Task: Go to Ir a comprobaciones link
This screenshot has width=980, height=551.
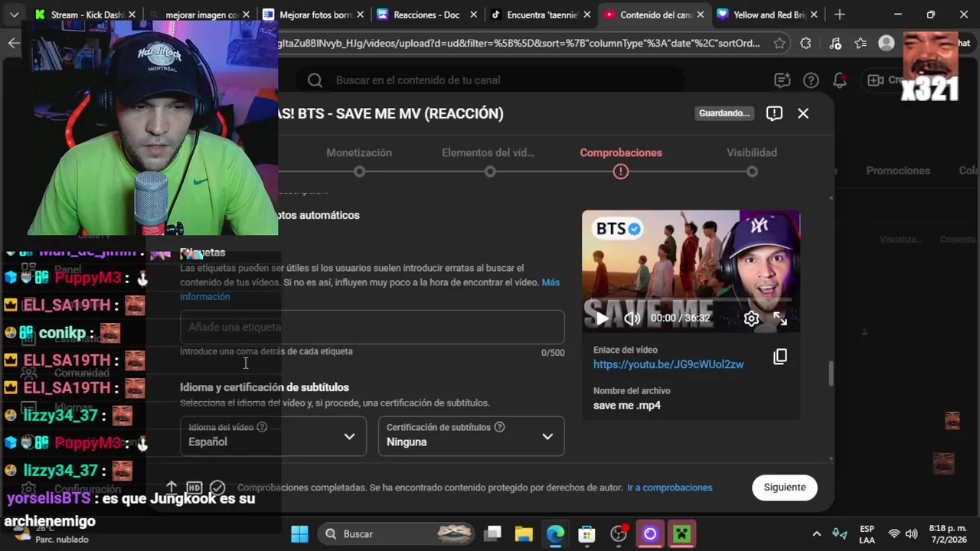Action: [x=669, y=487]
